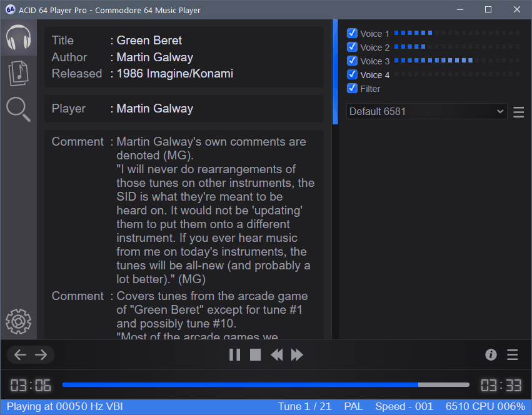Click the info panel vertical scrollbar
The image size is (532, 415).
pos(335,72)
